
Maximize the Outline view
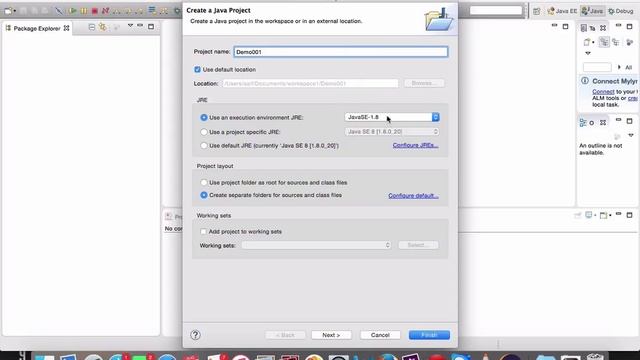[x=629, y=121]
